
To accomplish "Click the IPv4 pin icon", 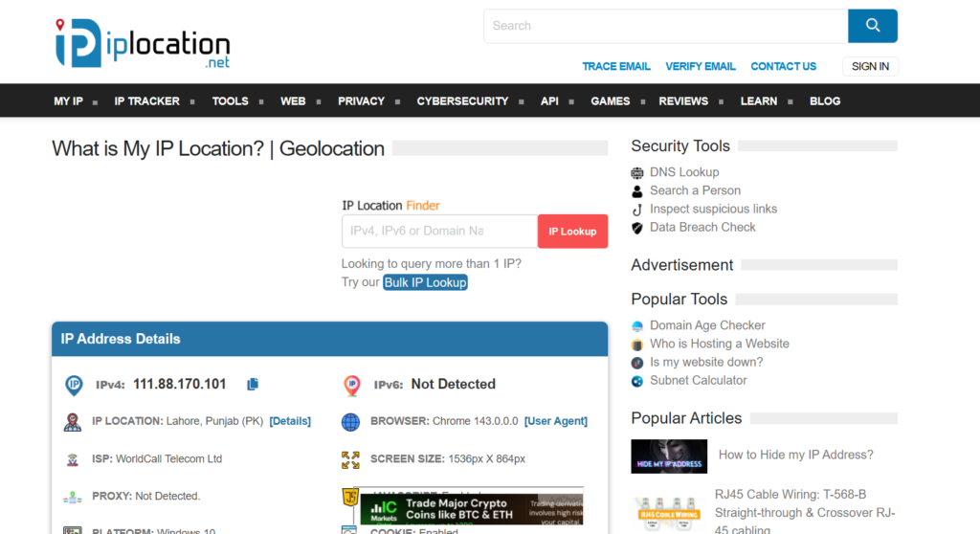I will (74, 385).
